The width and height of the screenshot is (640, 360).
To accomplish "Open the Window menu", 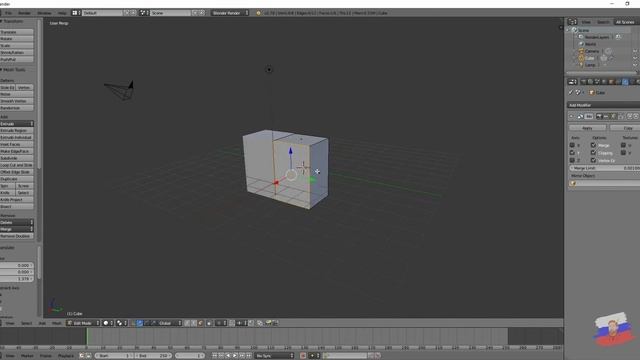I will 44,13.
